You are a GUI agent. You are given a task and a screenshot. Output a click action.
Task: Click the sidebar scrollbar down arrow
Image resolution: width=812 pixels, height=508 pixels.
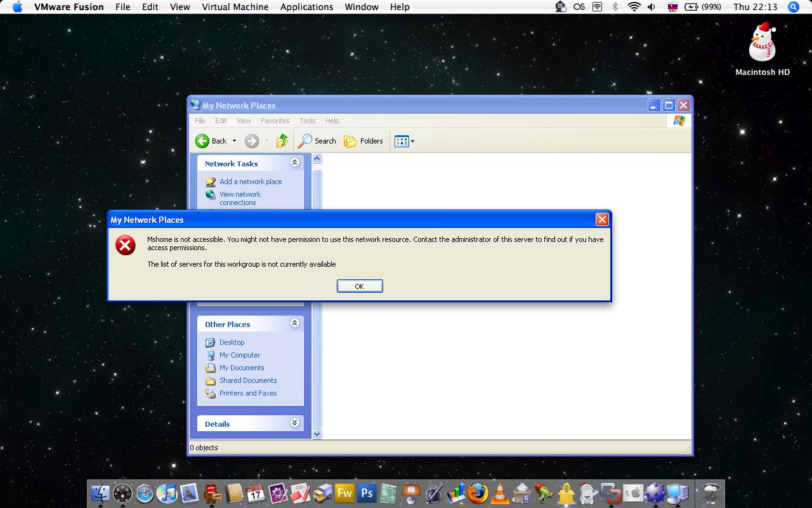point(317,434)
